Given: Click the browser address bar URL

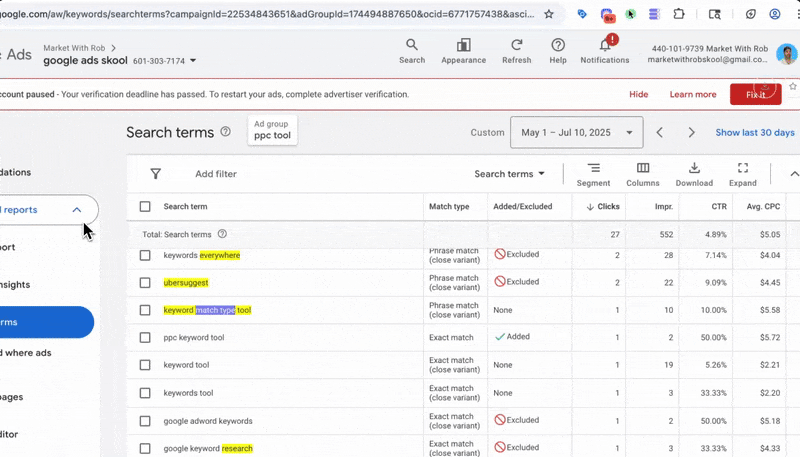Looking at the screenshot, I should pyautogui.click(x=265, y=14).
